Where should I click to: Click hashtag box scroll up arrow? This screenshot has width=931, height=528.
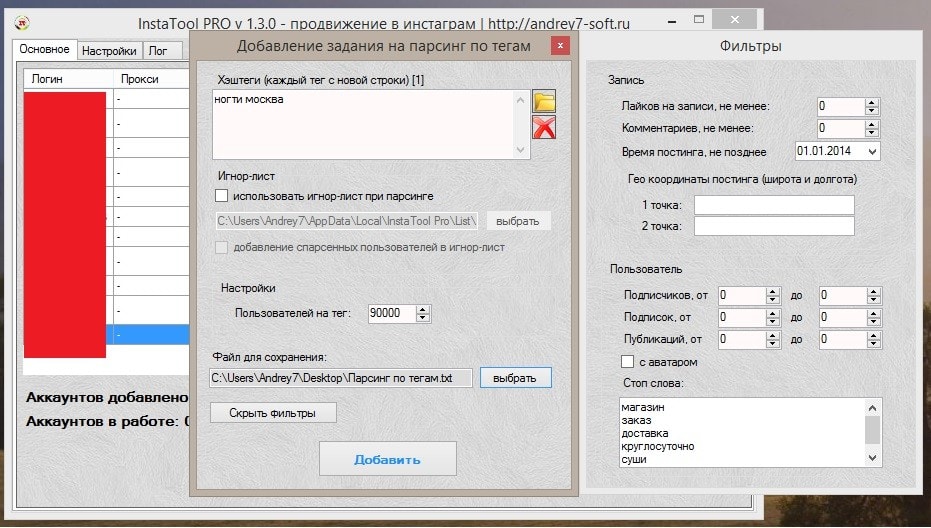(521, 99)
